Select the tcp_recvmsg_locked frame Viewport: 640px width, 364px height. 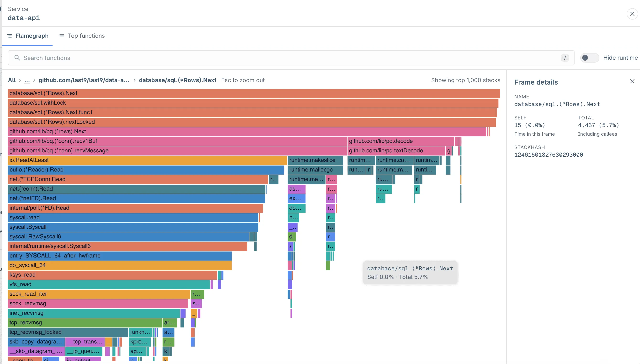pos(68,332)
